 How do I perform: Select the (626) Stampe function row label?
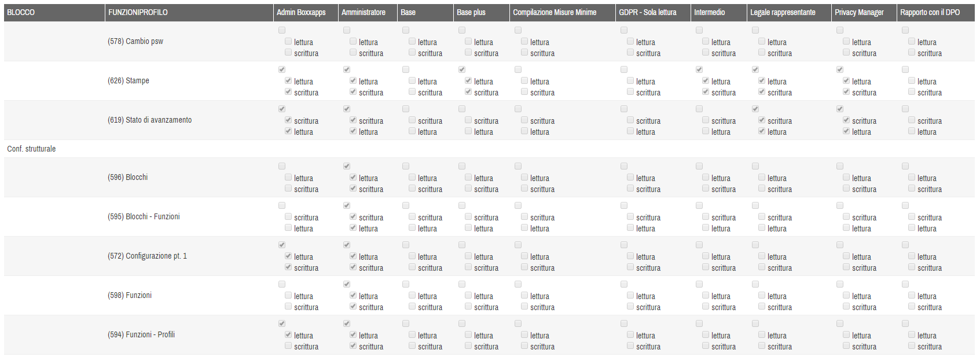[129, 80]
